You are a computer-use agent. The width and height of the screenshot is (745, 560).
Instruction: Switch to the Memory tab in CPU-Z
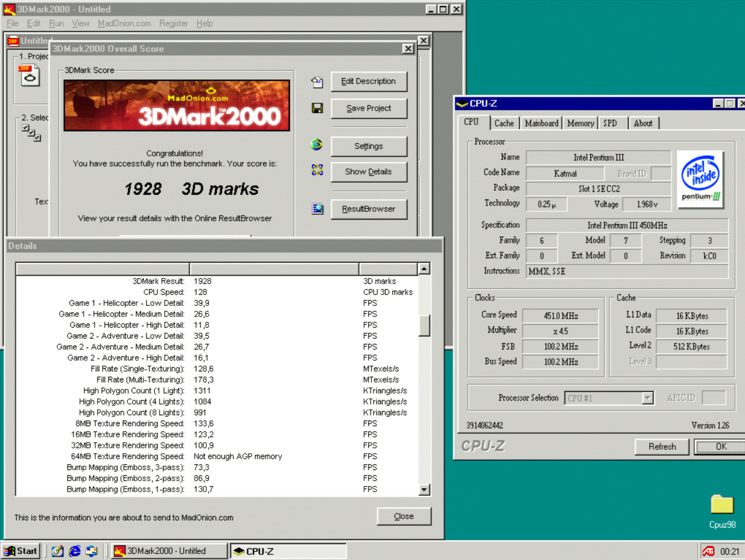coord(580,123)
